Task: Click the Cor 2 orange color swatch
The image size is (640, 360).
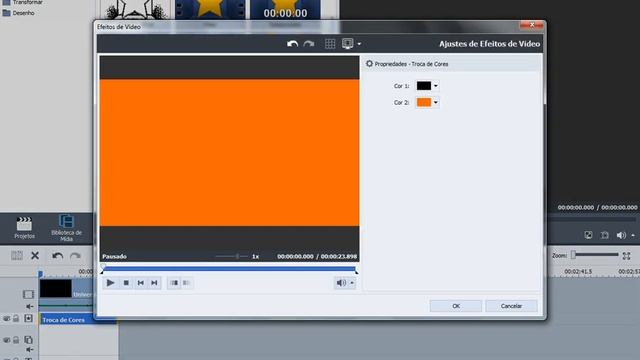Action: pyautogui.click(x=424, y=102)
